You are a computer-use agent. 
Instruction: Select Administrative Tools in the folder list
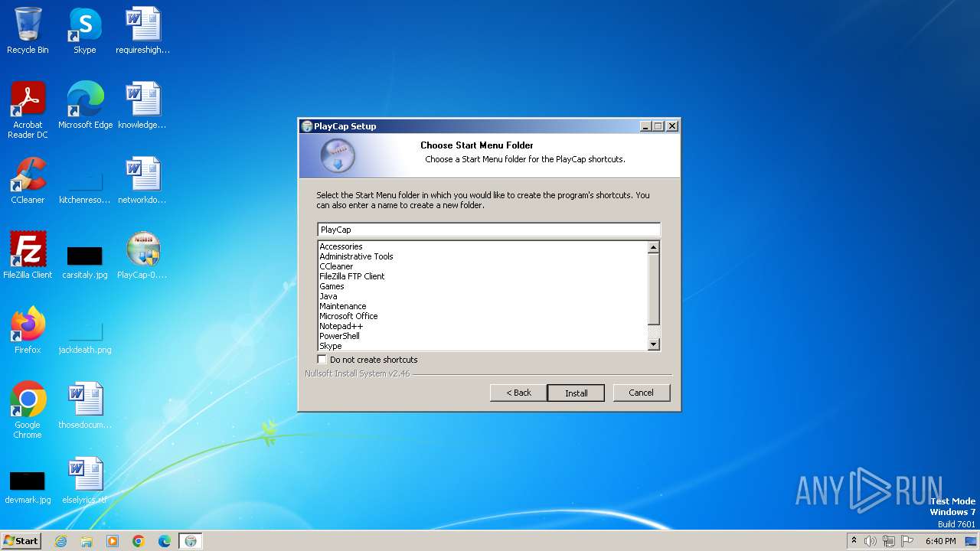point(356,256)
